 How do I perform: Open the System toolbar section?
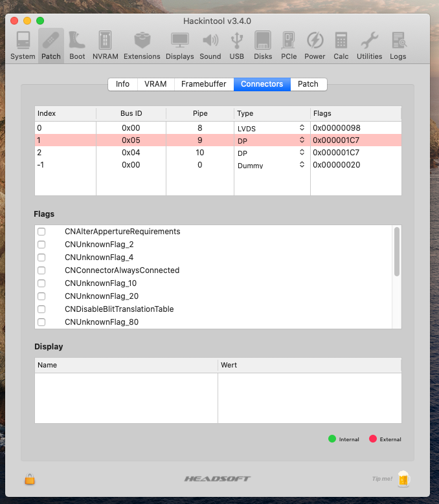point(23,46)
